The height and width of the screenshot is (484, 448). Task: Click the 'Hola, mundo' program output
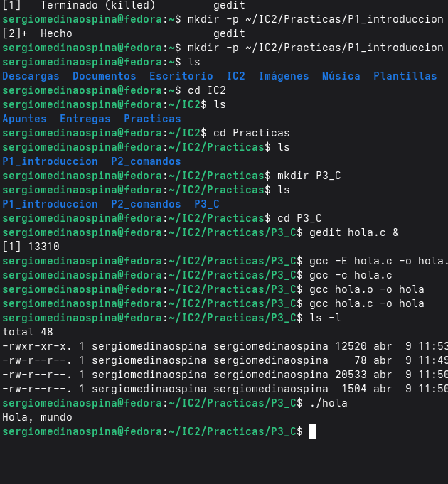37,417
